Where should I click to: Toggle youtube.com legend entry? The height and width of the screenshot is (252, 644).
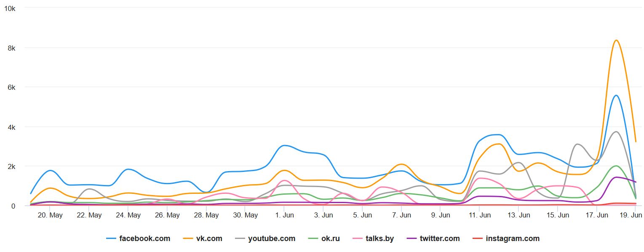click(x=271, y=239)
